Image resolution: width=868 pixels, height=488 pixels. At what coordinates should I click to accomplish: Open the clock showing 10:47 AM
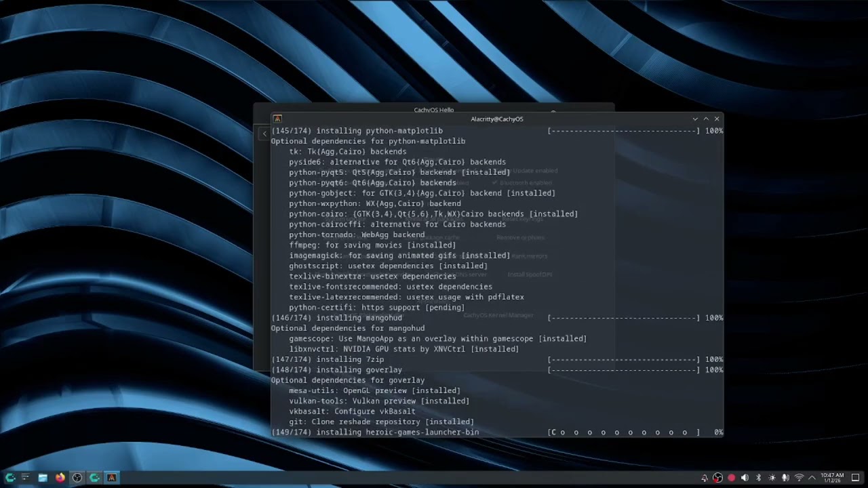[x=832, y=478]
